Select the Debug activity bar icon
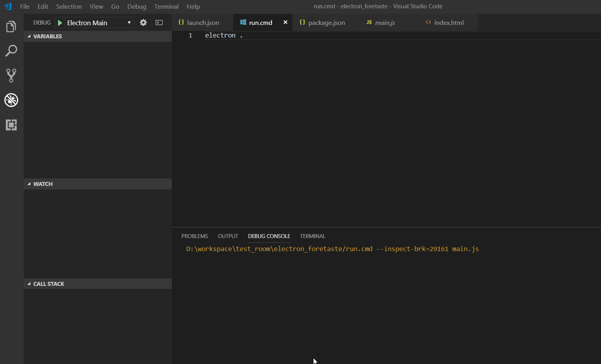Image resolution: width=601 pixels, height=364 pixels. point(11,100)
